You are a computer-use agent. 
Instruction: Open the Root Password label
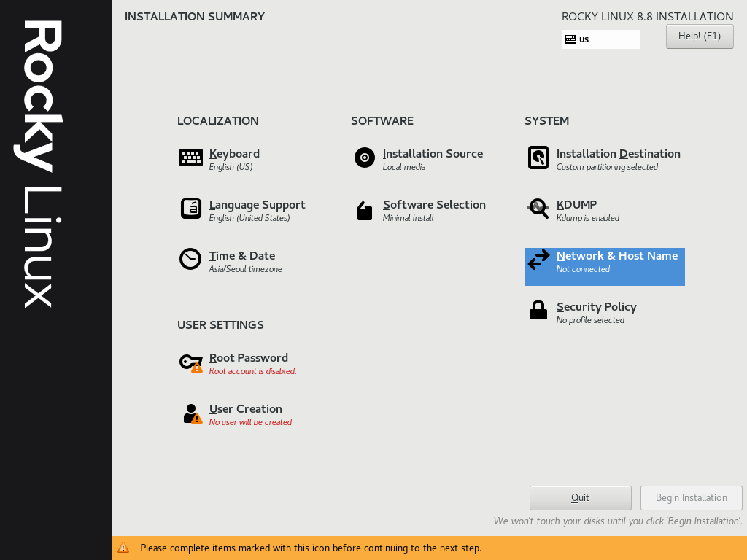coord(248,358)
